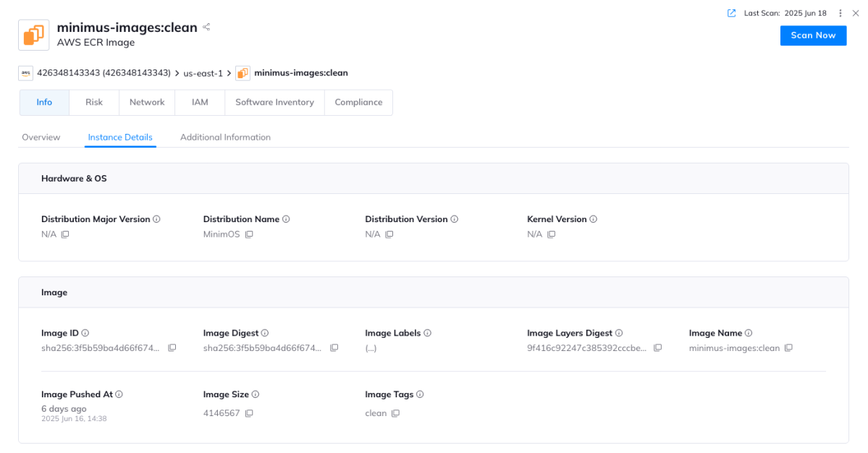This screenshot has width=868, height=453.
Task: Open the Additional Information sub-tab
Action: point(225,137)
